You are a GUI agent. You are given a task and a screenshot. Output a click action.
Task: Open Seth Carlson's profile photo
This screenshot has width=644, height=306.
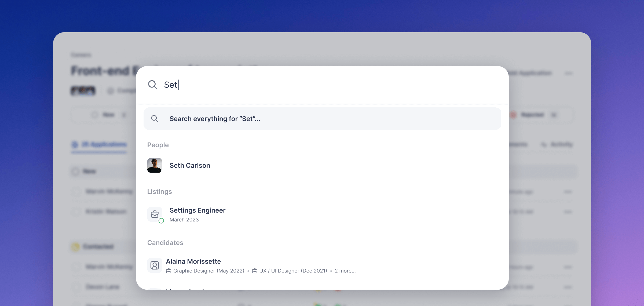155,165
